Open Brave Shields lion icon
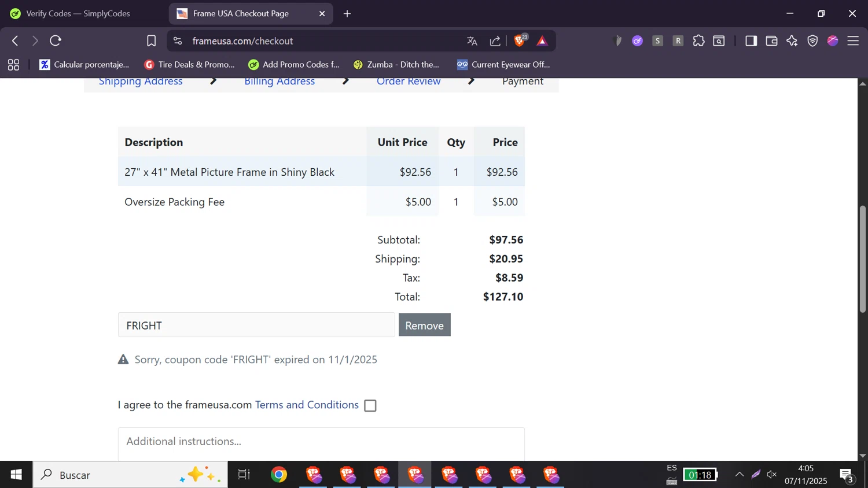Viewport: 868px width, 488px height. pos(520,40)
